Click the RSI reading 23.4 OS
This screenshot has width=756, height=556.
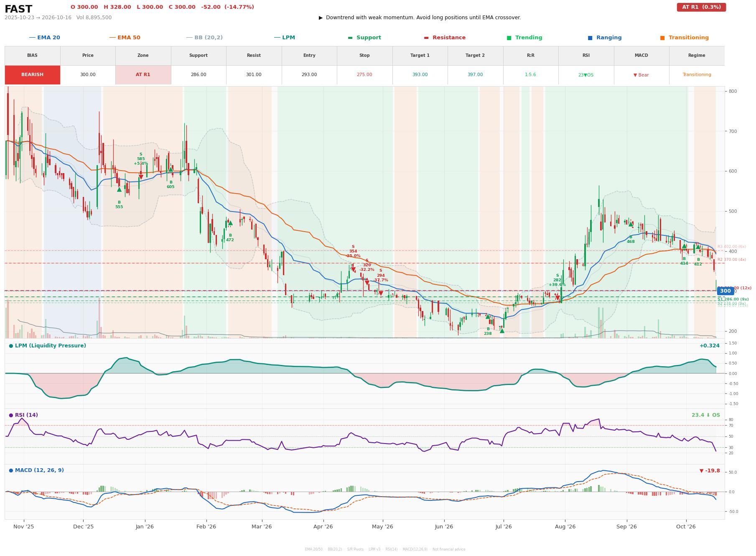(706, 415)
